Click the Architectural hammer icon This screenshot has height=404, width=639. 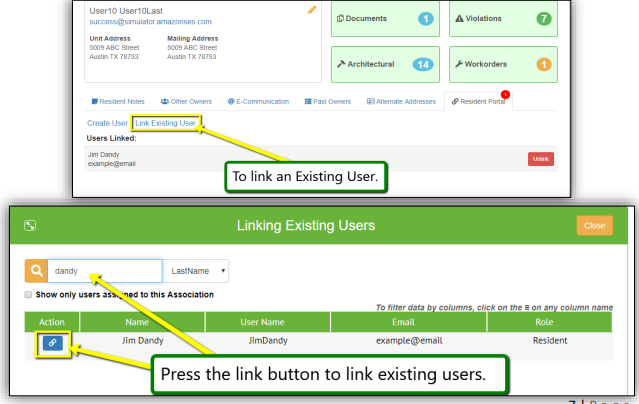[341, 64]
